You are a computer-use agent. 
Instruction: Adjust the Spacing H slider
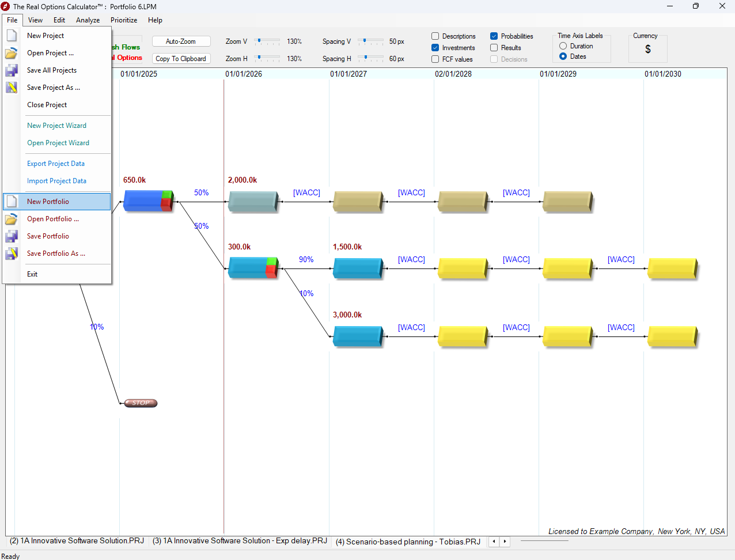[366, 58]
